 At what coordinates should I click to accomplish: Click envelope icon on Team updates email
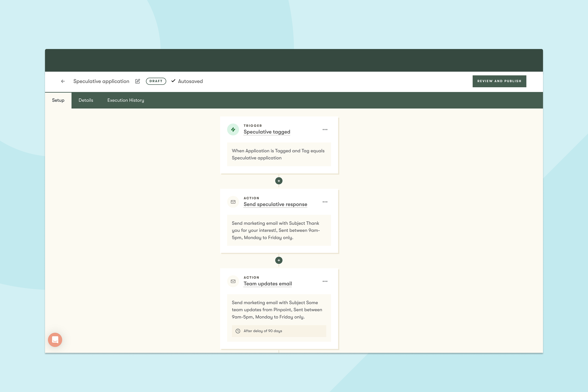click(x=233, y=281)
